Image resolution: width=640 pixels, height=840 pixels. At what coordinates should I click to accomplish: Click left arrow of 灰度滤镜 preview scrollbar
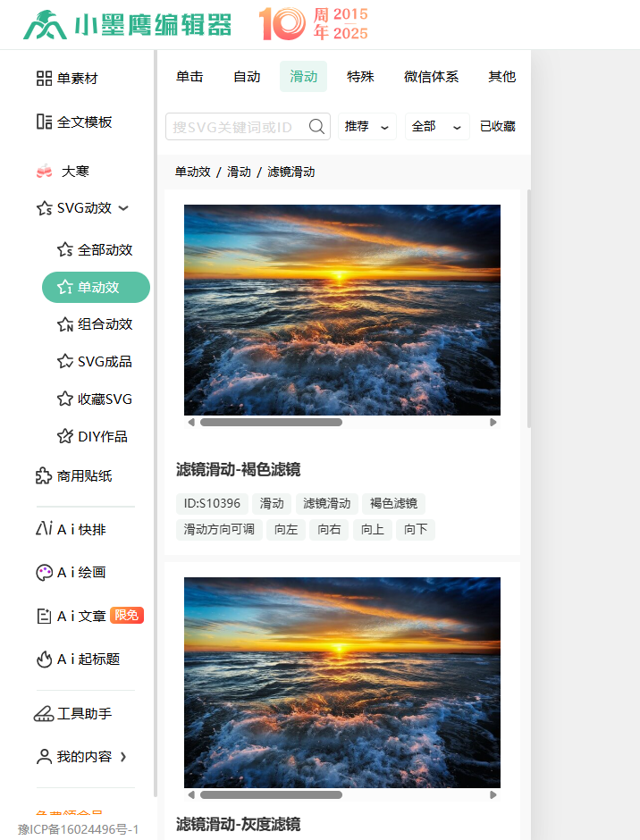point(191,795)
